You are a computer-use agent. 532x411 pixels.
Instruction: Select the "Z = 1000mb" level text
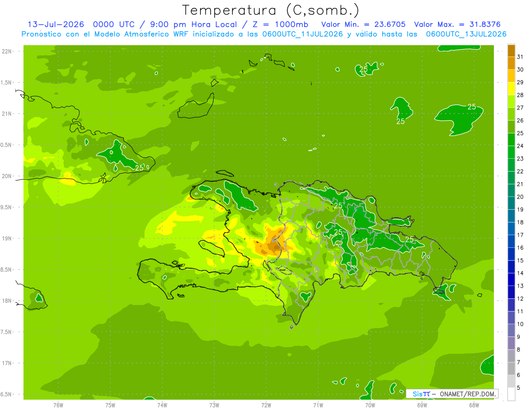click(279, 24)
